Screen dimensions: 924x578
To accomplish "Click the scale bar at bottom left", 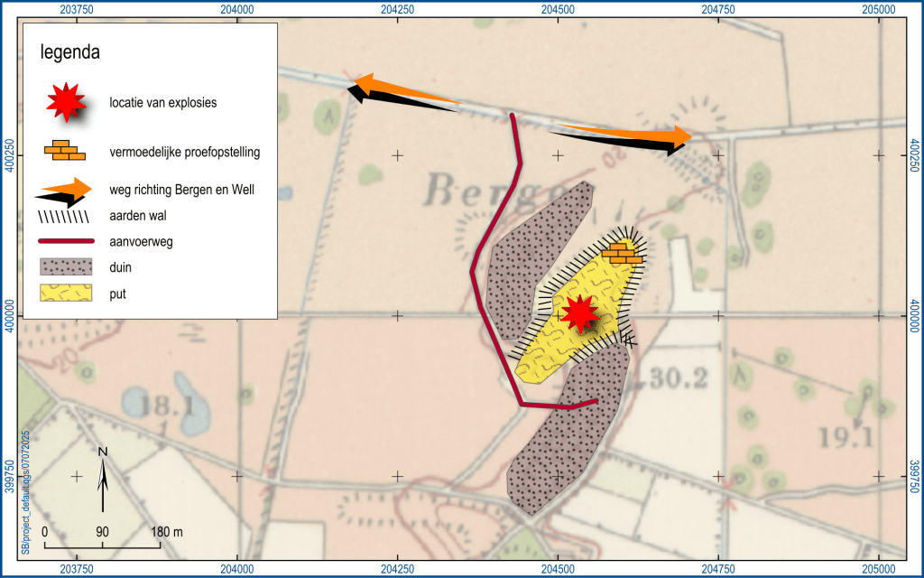I will tap(103, 544).
